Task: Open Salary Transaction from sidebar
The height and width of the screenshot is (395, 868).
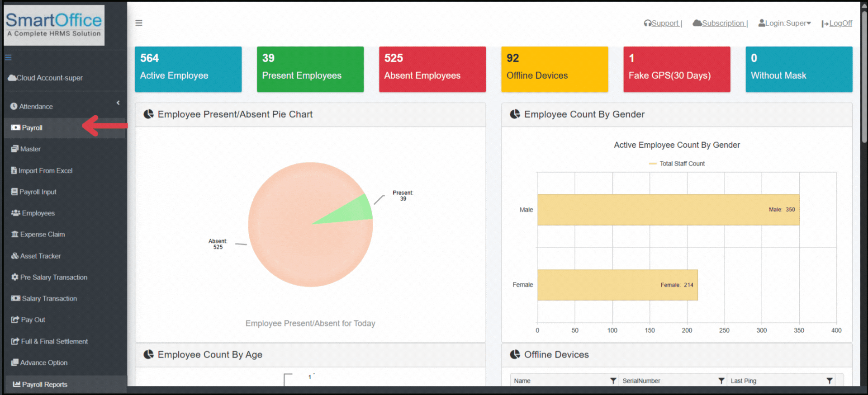Action: [49, 299]
